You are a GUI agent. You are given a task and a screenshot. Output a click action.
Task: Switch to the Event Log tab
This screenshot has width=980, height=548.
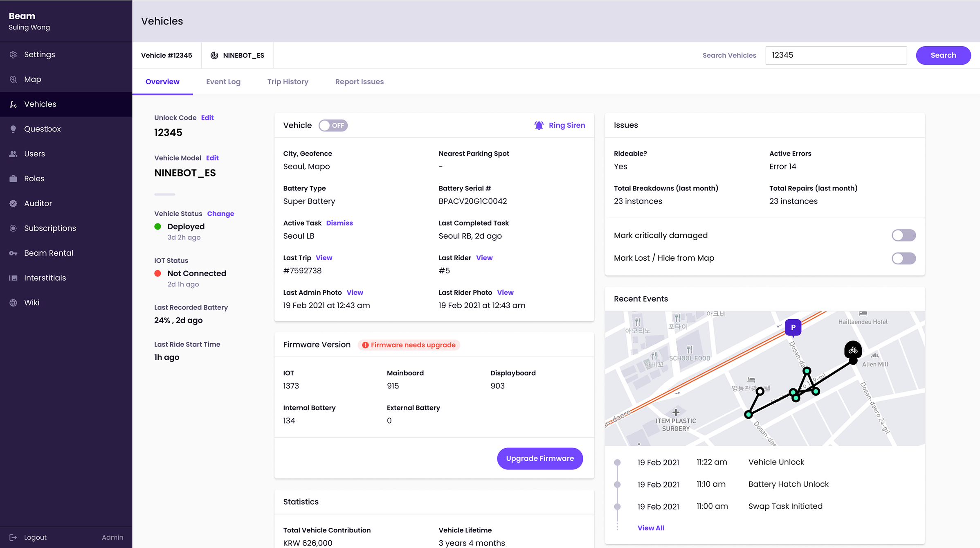[223, 82]
